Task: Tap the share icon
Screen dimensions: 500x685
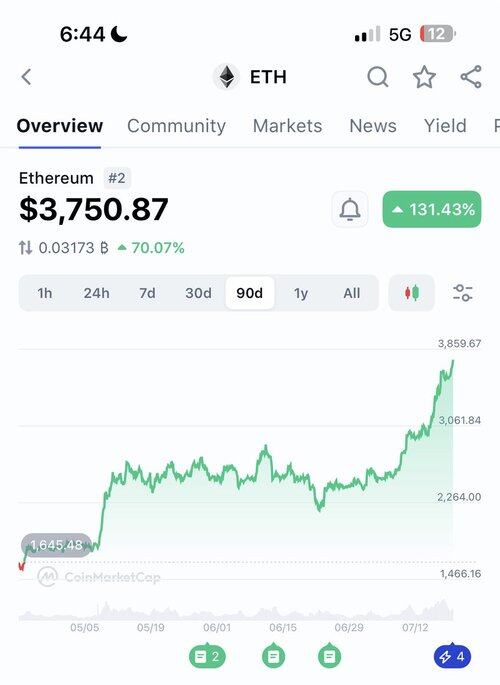Action: pos(471,77)
